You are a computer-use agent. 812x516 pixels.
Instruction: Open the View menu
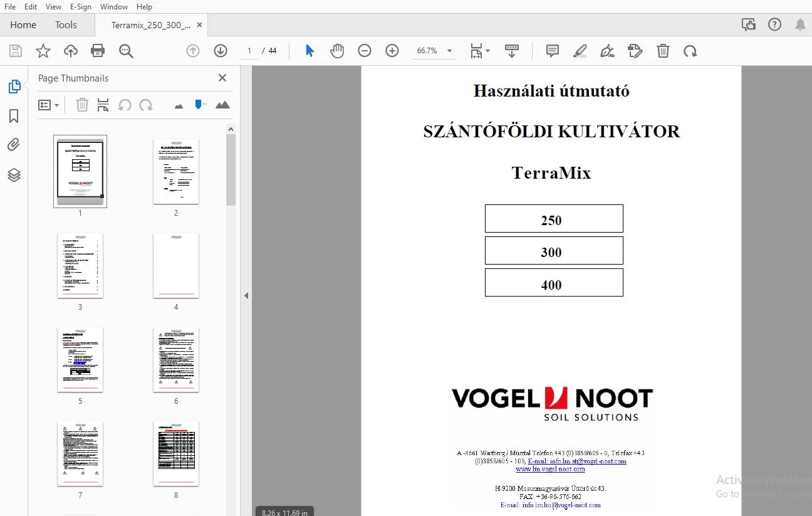(53, 6)
